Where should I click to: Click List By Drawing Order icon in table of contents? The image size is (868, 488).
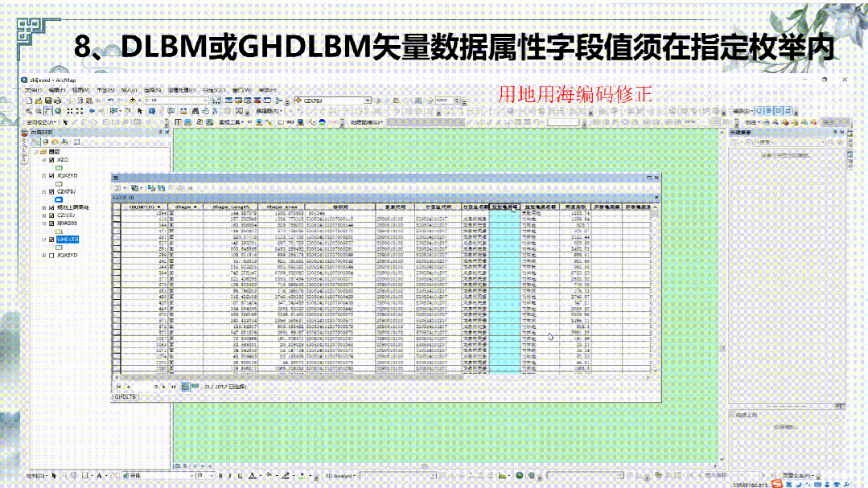tap(36, 142)
